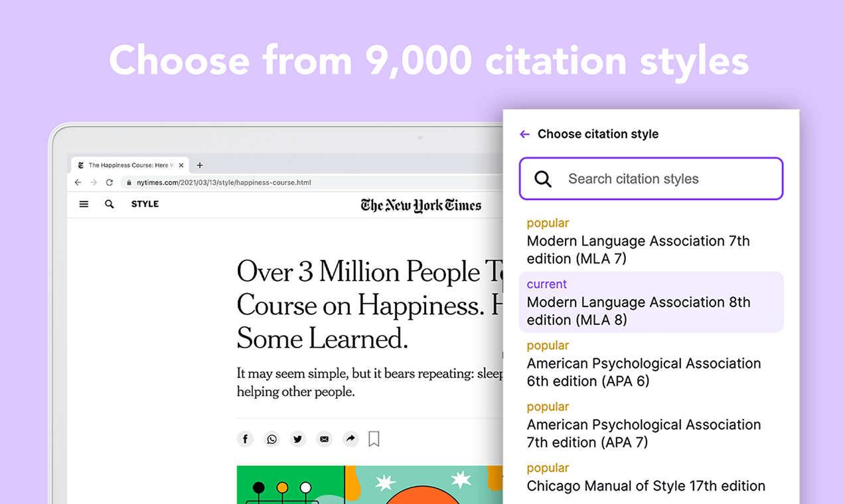Viewport: 843px width, 504px height.
Task: Open the New York Times hamburger menu
Action: point(84,204)
